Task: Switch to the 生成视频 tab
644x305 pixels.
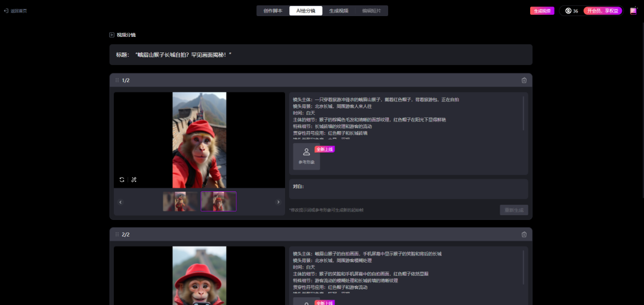Action: [x=339, y=11]
